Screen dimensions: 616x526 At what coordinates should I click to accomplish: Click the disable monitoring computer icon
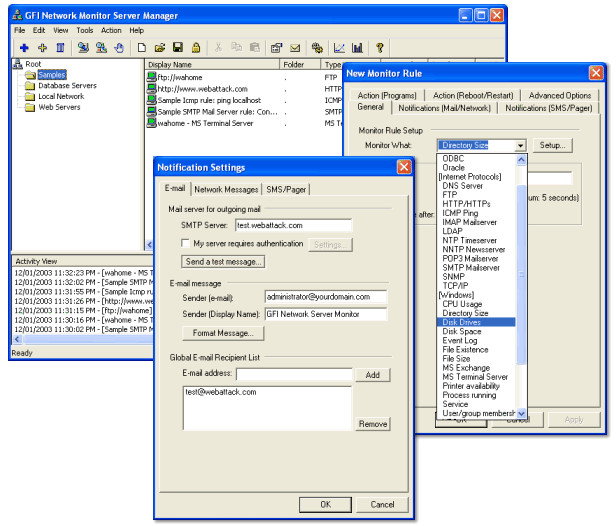[x=101, y=48]
